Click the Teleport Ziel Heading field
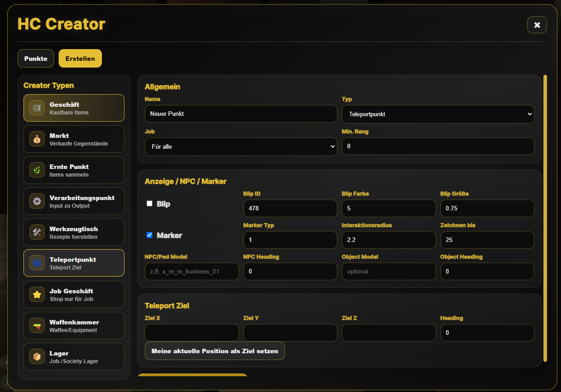This screenshot has height=392, width=561. (x=487, y=333)
